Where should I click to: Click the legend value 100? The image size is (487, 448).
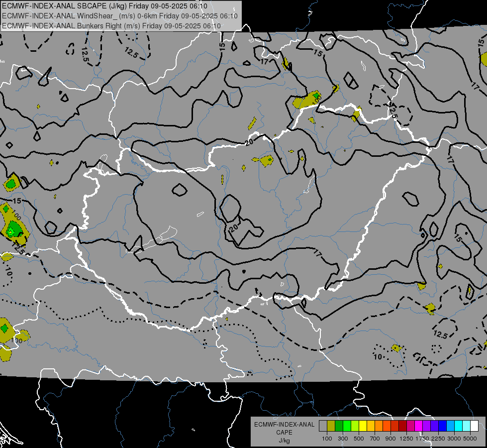pos(327,439)
